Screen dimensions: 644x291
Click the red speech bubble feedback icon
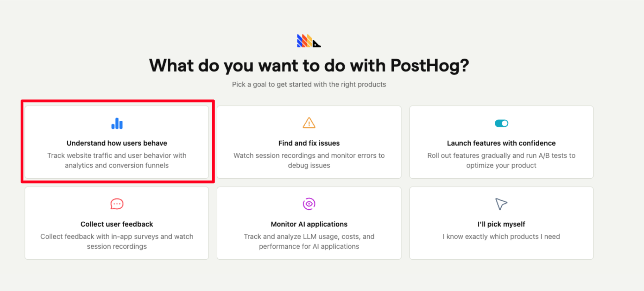pos(117,204)
